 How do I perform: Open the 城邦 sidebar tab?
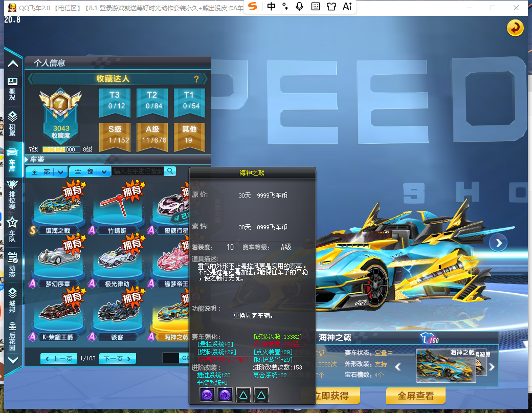point(13,300)
